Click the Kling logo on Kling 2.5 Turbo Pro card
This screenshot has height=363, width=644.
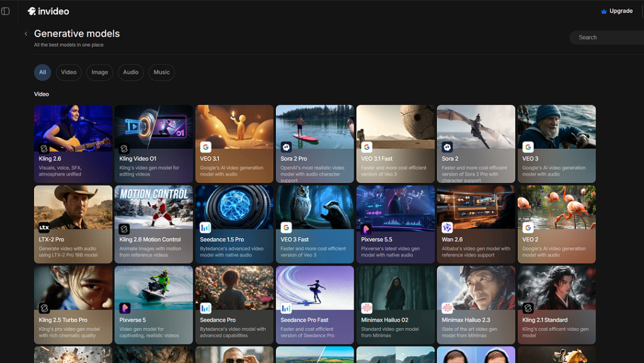pos(44,308)
